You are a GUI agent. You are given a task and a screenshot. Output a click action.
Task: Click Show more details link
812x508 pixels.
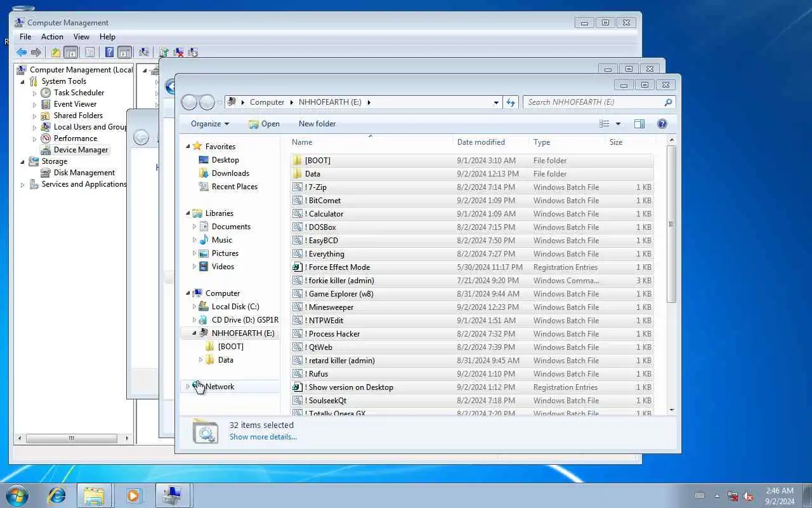tap(263, 437)
